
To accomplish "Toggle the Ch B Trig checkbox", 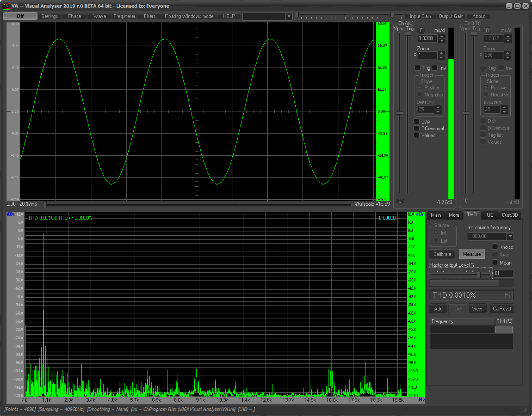I will 483,68.
